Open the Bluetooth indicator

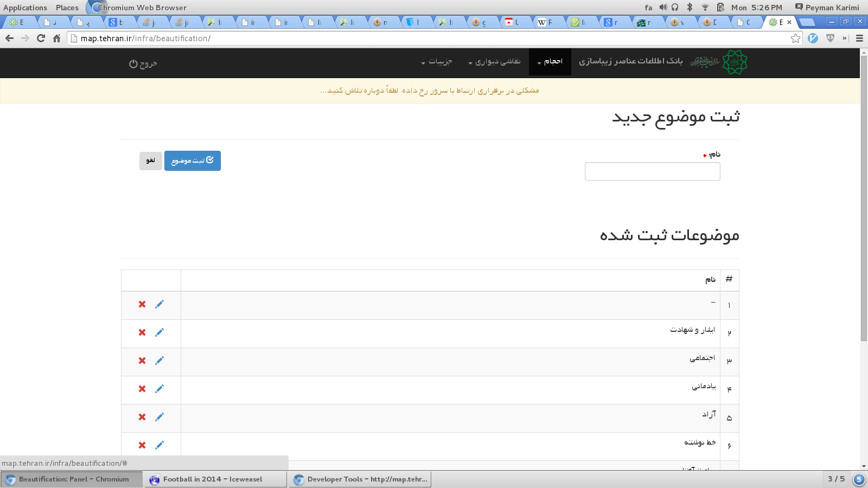point(690,7)
